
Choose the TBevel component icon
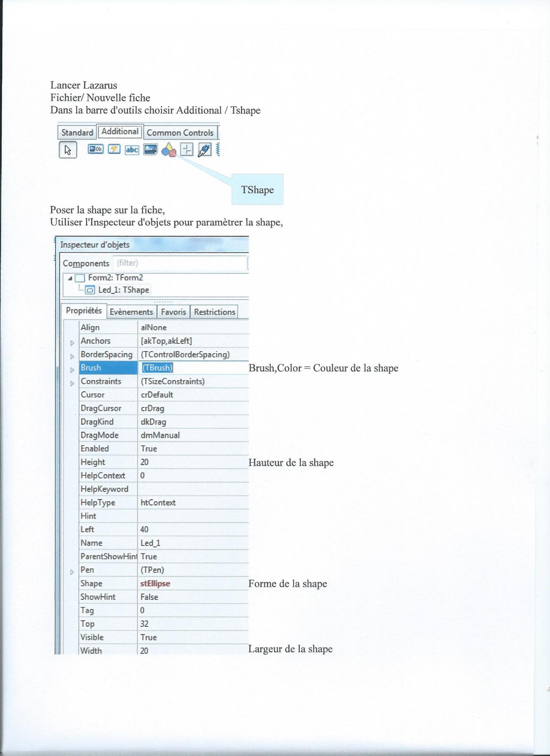click(187, 150)
